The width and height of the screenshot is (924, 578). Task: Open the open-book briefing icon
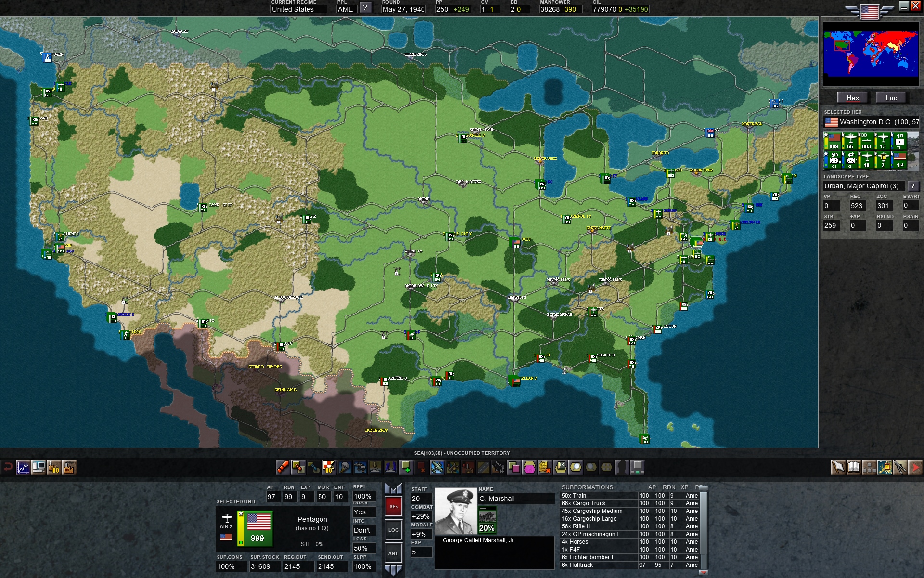tap(853, 467)
